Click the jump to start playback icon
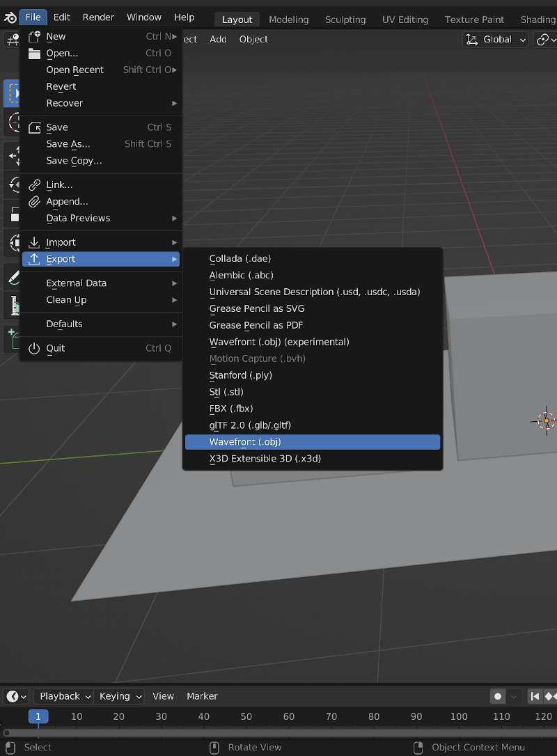Image resolution: width=557 pixels, height=756 pixels. [535, 696]
